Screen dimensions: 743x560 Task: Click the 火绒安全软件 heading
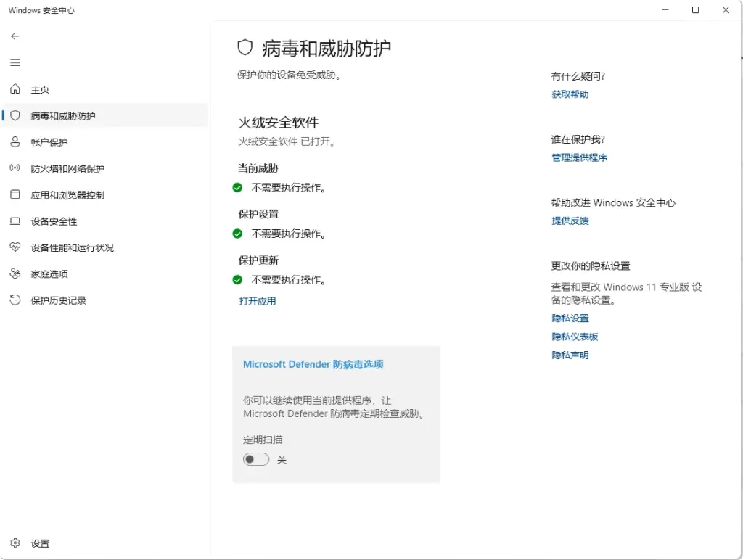[x=278, y=123]
